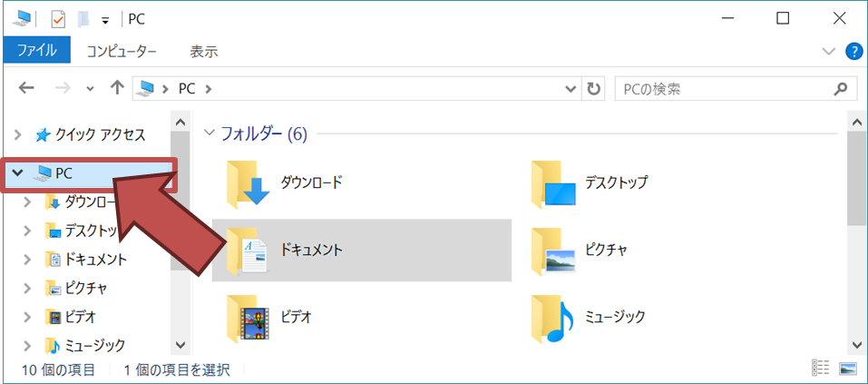Expand ドキュメント node in navigation tree

28,260
